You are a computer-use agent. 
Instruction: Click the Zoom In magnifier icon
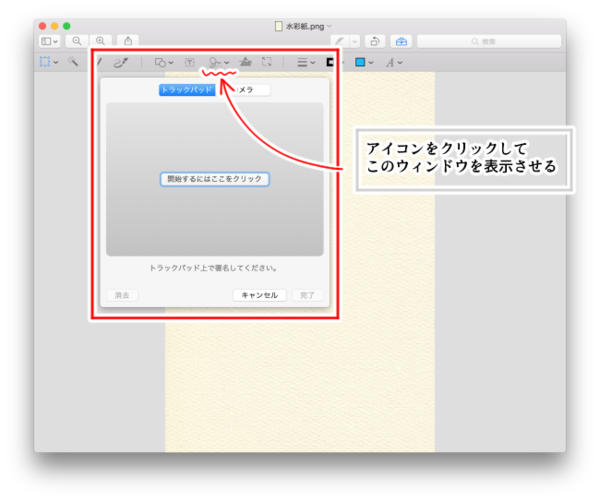100,41
